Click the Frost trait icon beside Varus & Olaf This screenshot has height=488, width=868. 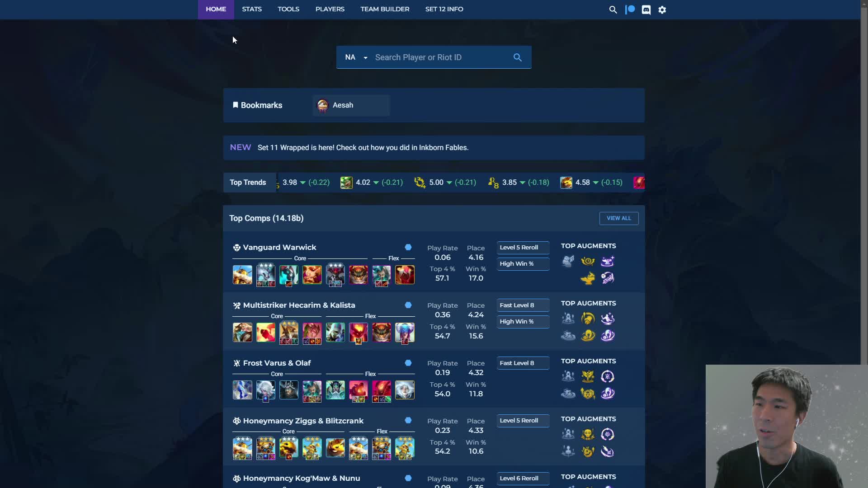tap(236, 363)
